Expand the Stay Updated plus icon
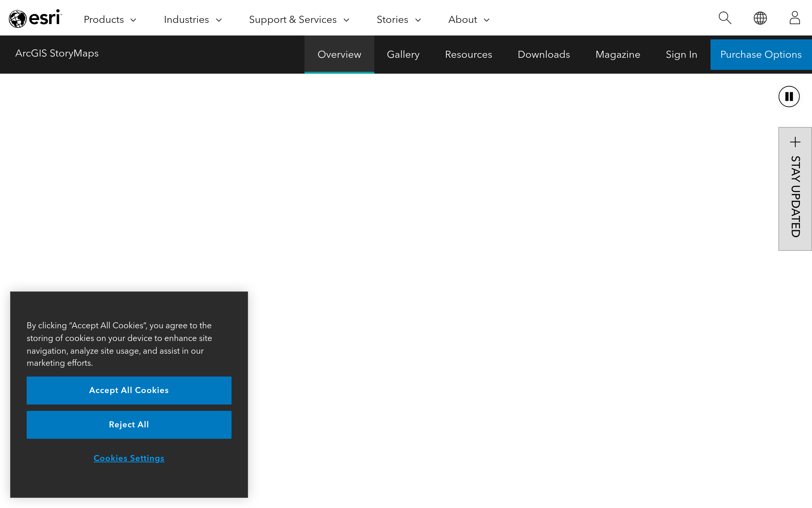 [x=795, y=142]
